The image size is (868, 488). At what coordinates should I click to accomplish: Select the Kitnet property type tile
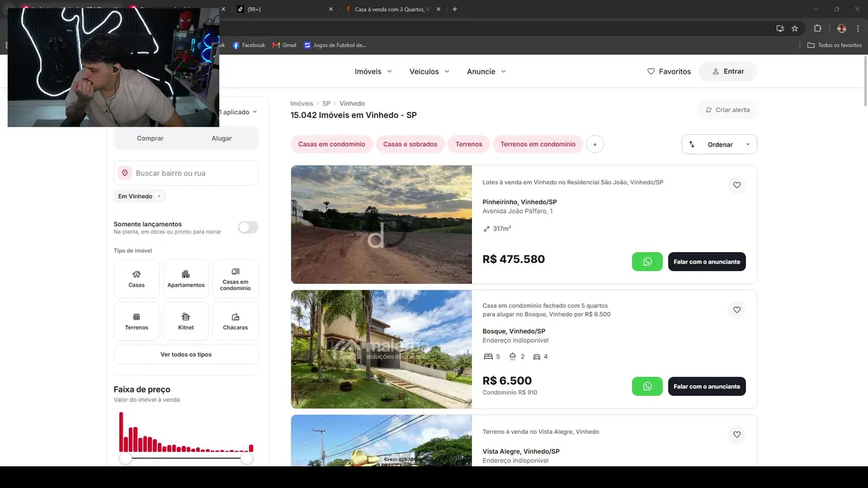click(186, 321)
